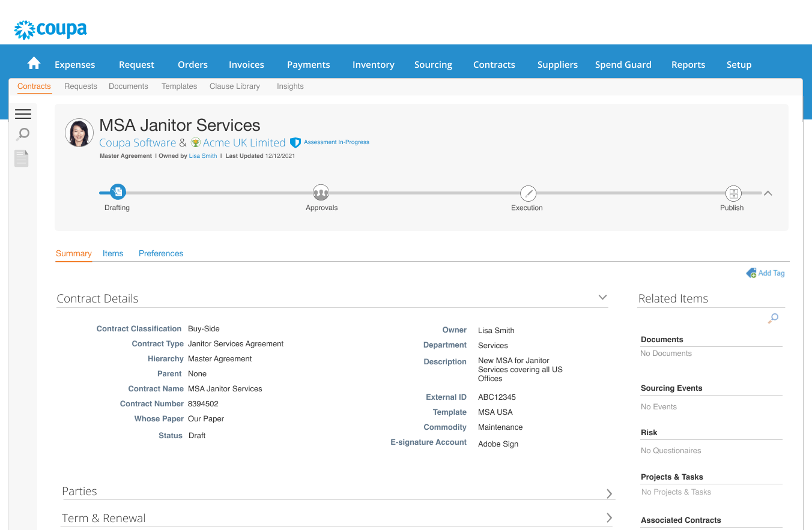Open the Payments menu

coord(309,65)
